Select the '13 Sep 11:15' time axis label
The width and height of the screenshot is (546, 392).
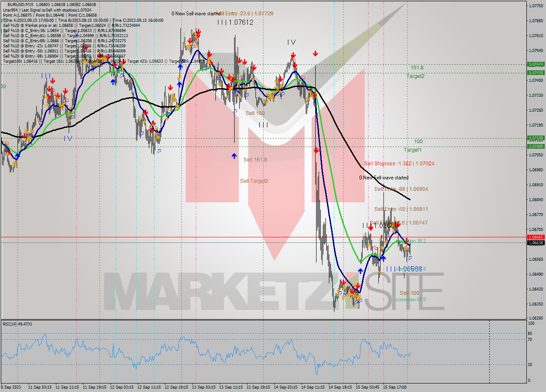coord(231,387)
